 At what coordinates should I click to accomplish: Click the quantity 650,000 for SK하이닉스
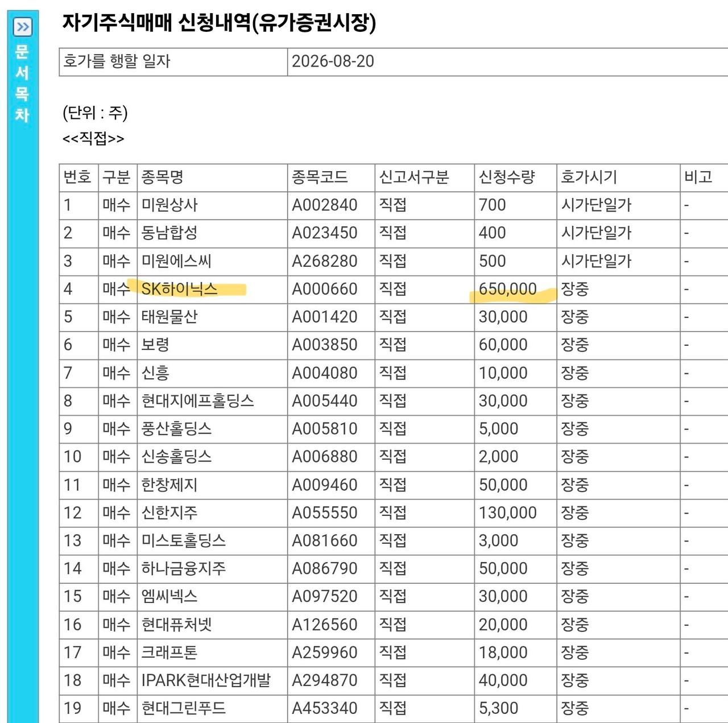[508, 289]
